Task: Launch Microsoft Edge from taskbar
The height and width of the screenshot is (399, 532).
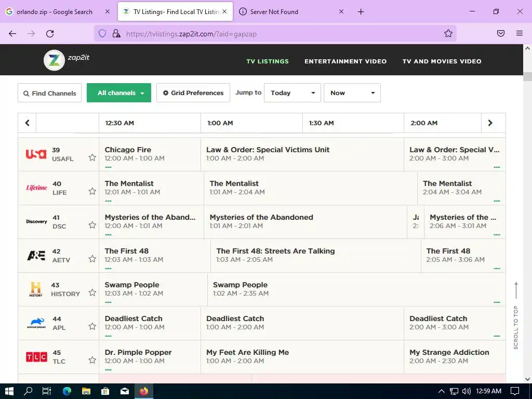Action: coord(67,391)
